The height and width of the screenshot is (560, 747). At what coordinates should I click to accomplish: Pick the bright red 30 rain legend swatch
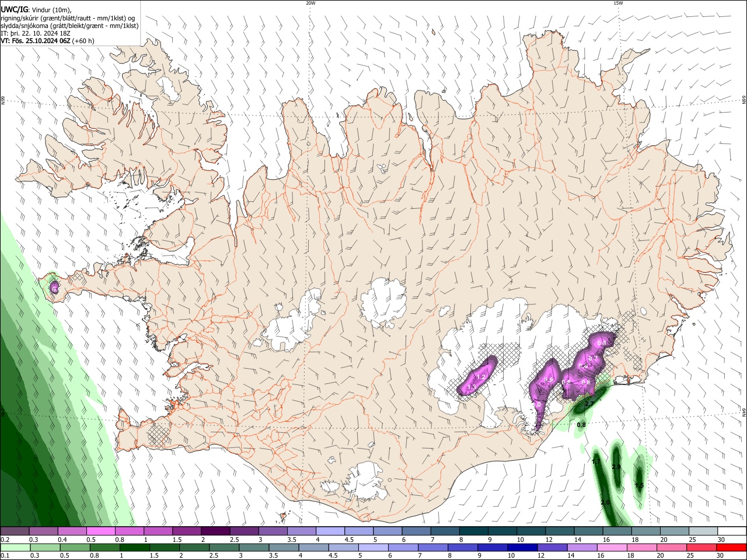point(731,548)
